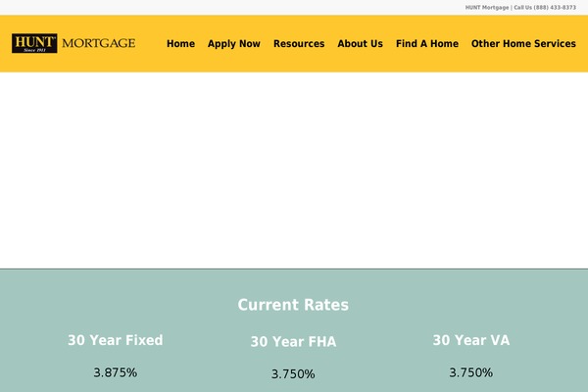Click the (888) 433-8373 phone number

click(x=556, y=8)
